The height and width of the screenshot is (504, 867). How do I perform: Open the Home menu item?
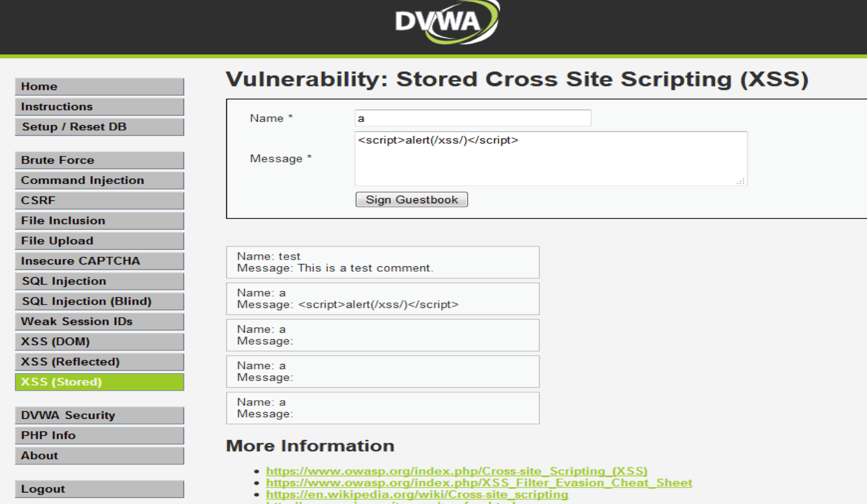pyautogui.click(x=100, y=86)
